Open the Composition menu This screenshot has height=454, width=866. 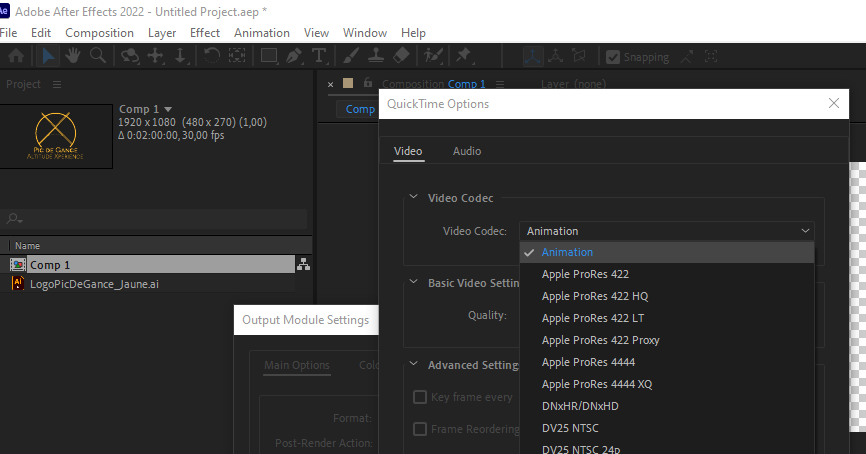[x=99, y=33]
